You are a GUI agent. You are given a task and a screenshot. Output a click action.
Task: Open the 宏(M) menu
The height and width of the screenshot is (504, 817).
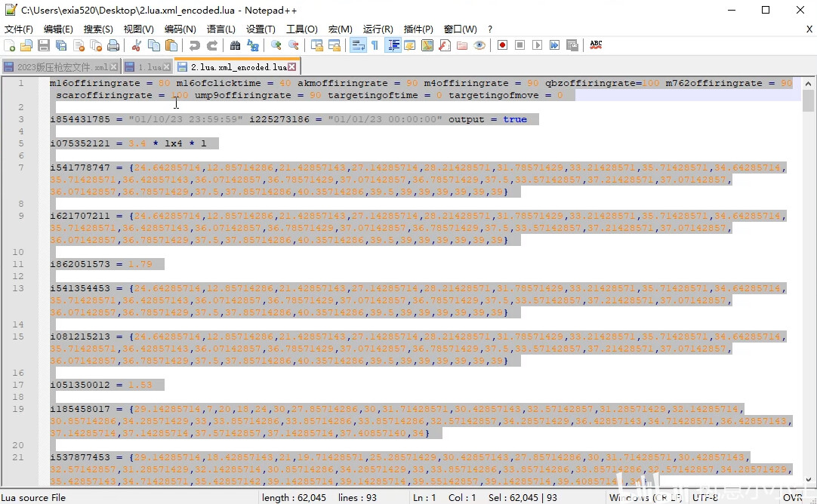341,29
